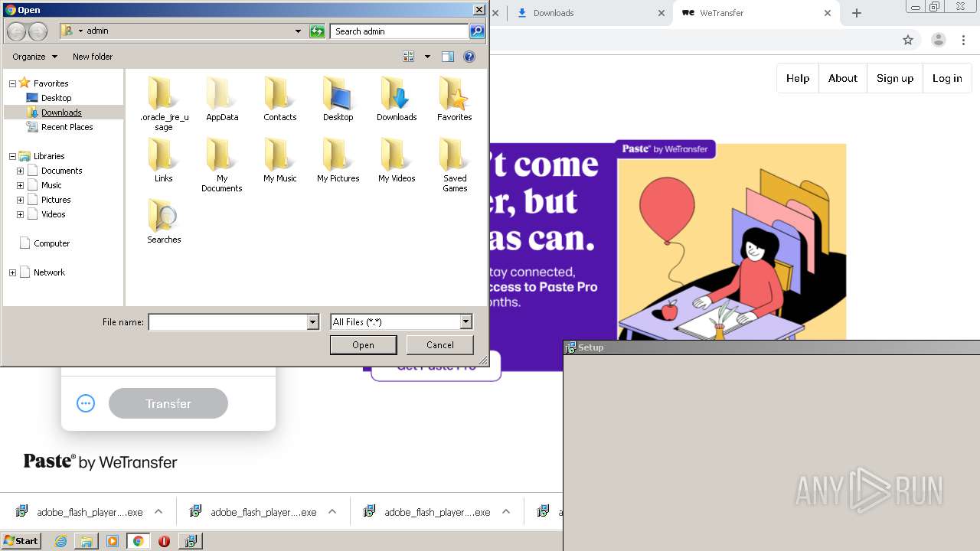Viewport: 980px width, 551px height.
Task: Open the Chrome profile avatar icon
Action: pos(938,40)
